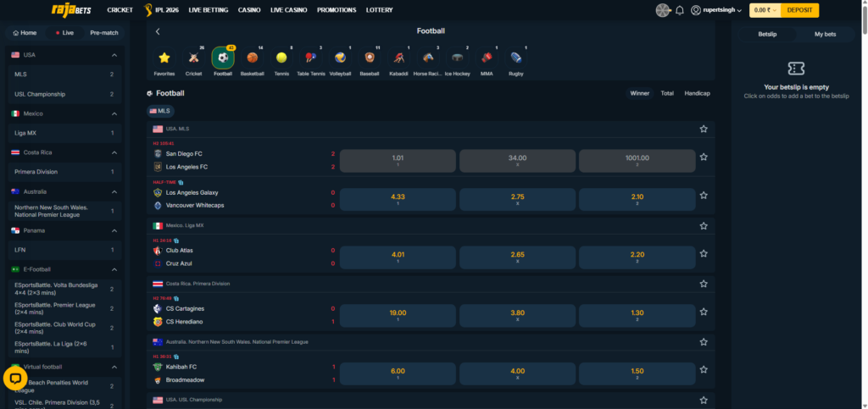Viewport: 868px width, 409px height.
Task: Bet on the draw at 2.65
Action: tap(517, 257)
